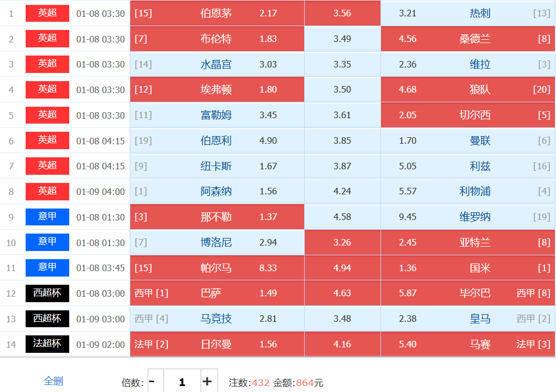Click the 西超杯 league tag in row 12
The height and width of the screenshot is (392, 556).
pyautogui.click(x=47, y=293)
